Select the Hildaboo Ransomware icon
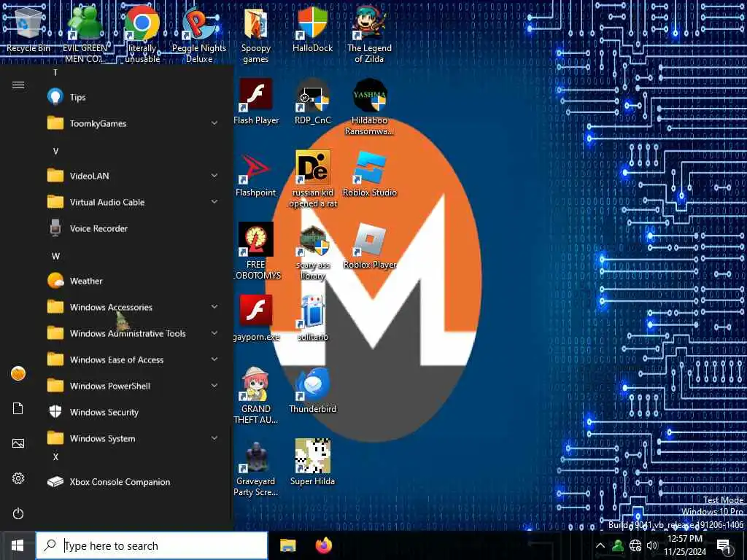 click(x=369, y=106)
